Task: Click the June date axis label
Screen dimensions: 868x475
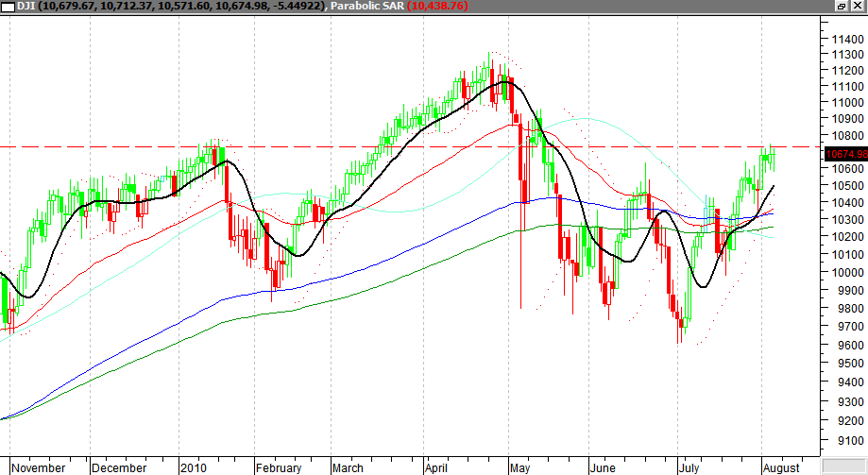Action: pos(603,467)
